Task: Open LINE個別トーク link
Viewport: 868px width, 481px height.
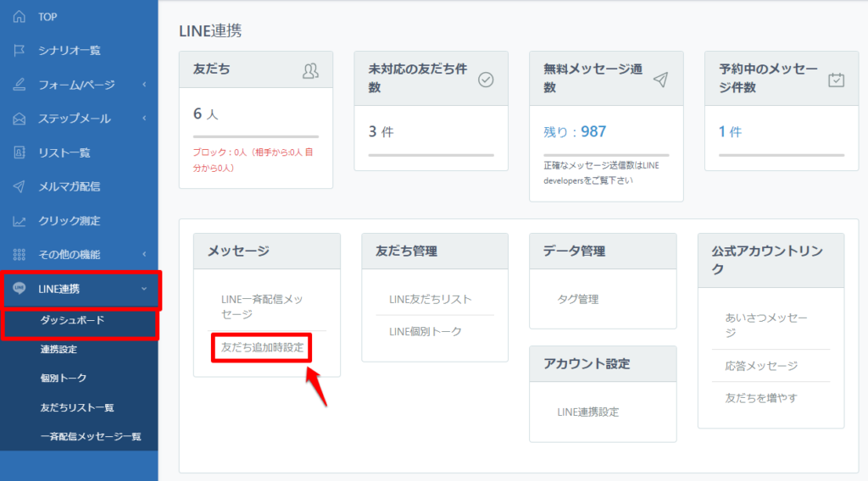Action: 426,332
